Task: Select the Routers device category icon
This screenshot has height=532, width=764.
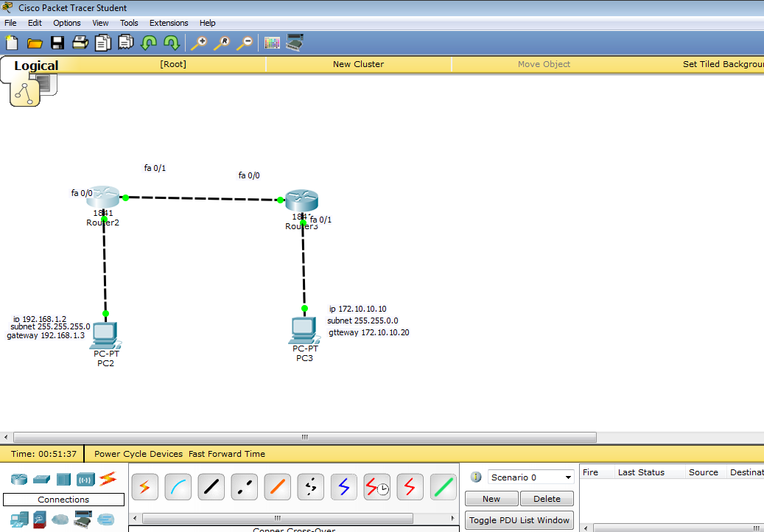Action: (x=19, y=480)
